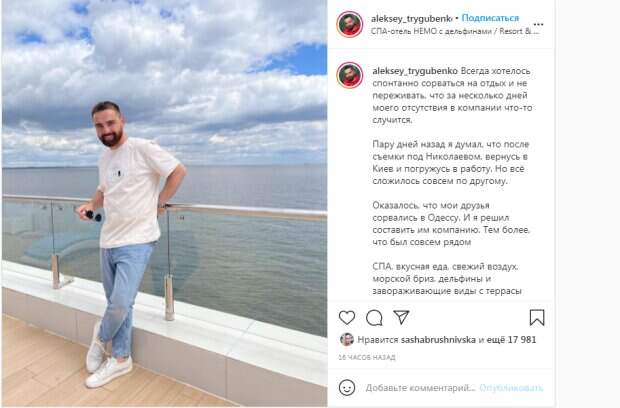Submit comment with Опубликовать button
620x408 pixels.
click(511, 388)
